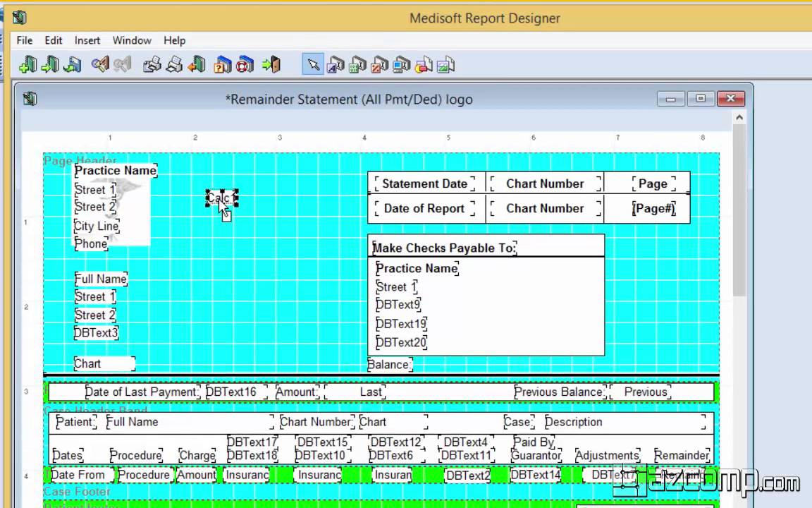Select the Make Checks Payable To label
The height and width of the screenshot is (508, 812).
coord(444,248)
